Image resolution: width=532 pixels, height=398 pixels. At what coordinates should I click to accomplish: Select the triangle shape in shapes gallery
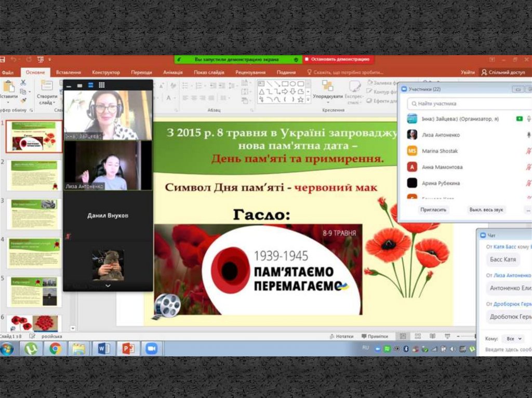(261, 91)
